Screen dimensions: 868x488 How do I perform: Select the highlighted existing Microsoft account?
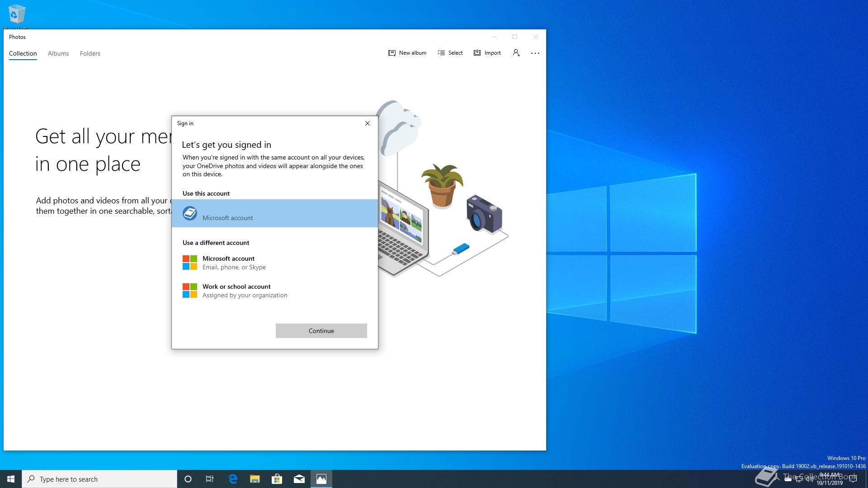(x=274, y=213)
